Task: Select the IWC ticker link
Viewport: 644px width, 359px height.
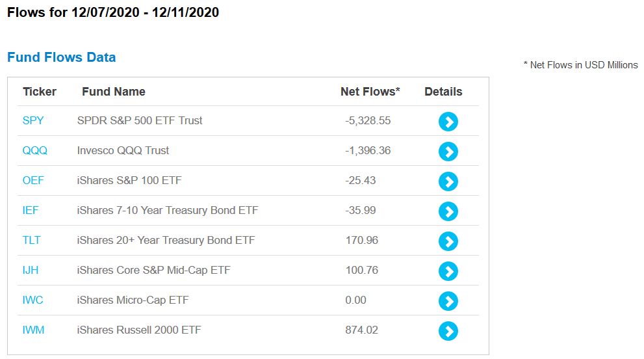Action: (32, 300)
